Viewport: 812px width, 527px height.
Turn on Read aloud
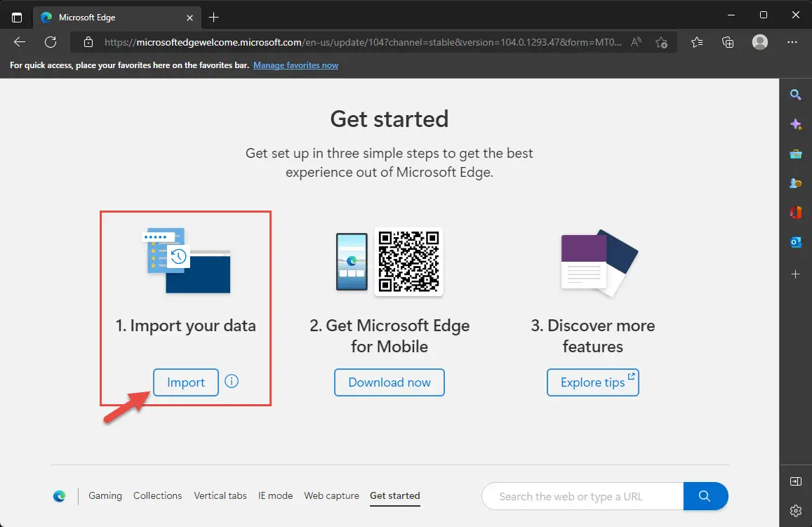click(636, 42)
